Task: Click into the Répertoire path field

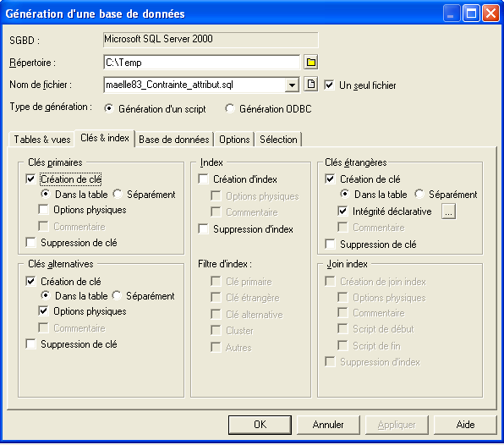Action: [202, 63]
